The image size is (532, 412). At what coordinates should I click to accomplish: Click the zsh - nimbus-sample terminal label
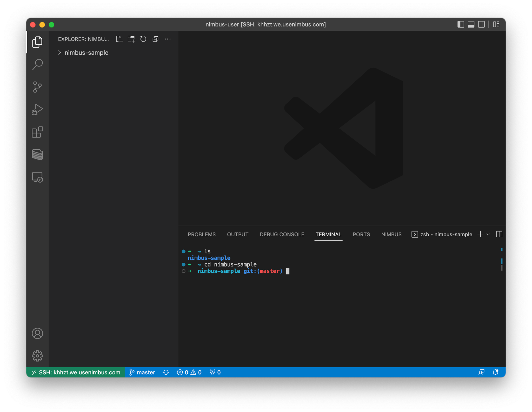pyautogui.click(x=442, y=234)
